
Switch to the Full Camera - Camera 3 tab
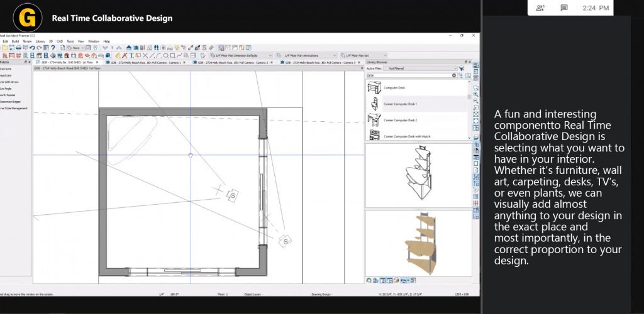[320, 62]
